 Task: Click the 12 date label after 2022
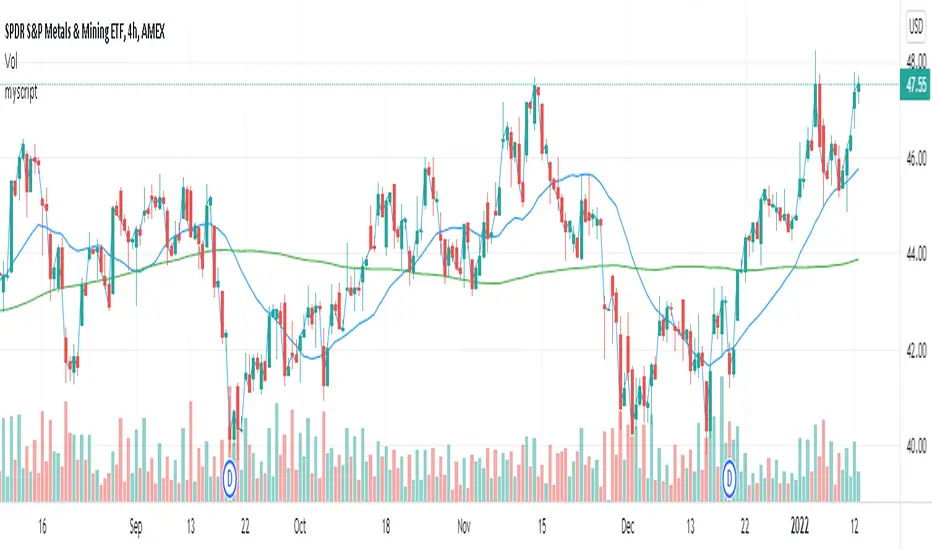[854, 527]
